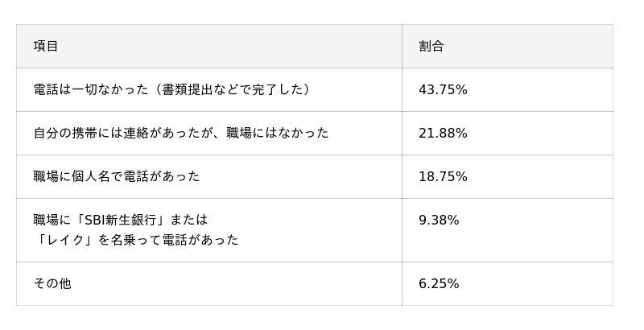The width and height of the screenshot is (644, 330).
Task: Select the 43.75% cell
Action: coord(443,90)
